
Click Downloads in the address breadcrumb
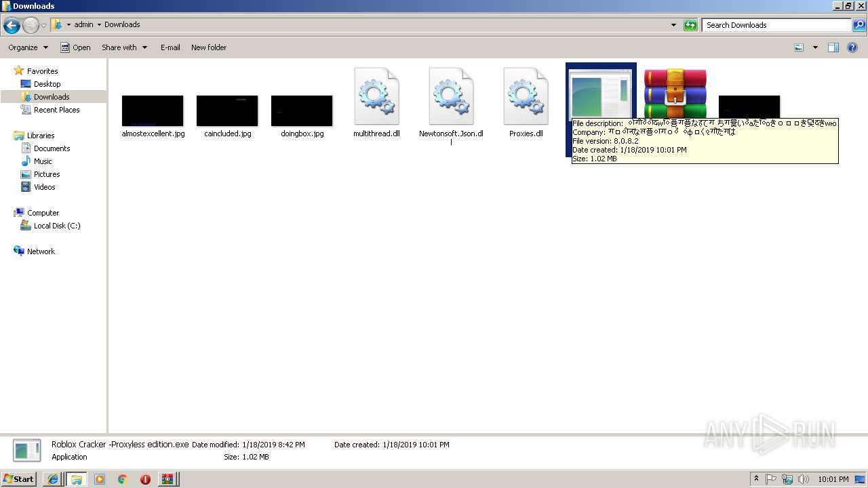click(122, 24)
